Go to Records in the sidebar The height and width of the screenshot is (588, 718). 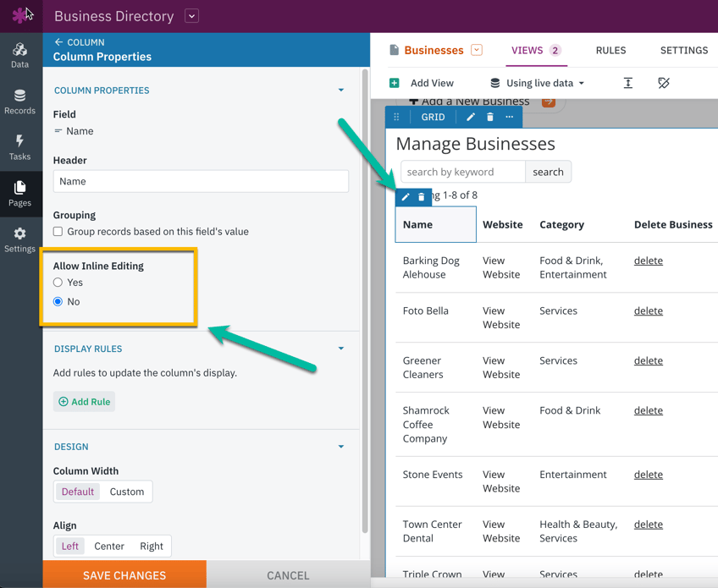pyautogui.click(x=19, y=102)
